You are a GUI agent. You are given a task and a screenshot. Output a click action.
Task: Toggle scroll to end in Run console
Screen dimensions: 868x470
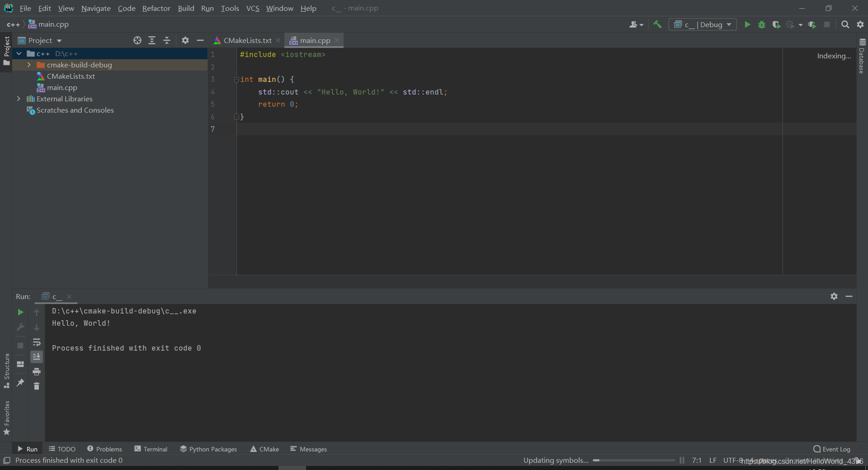click(37, 357)
